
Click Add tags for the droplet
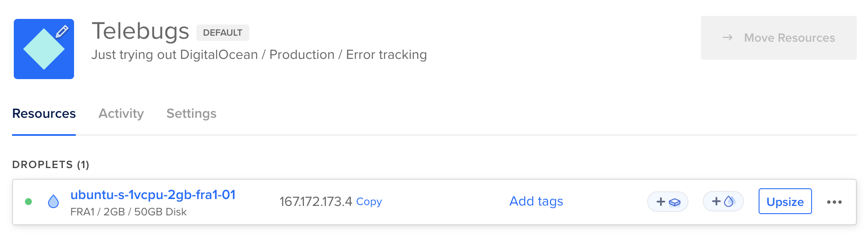pos(536,201)
